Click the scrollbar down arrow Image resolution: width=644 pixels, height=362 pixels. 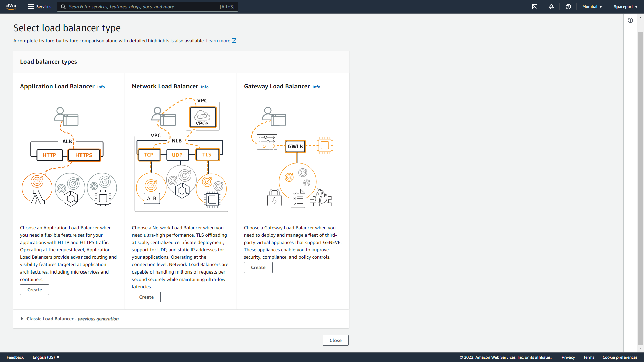tap(640, 349)
